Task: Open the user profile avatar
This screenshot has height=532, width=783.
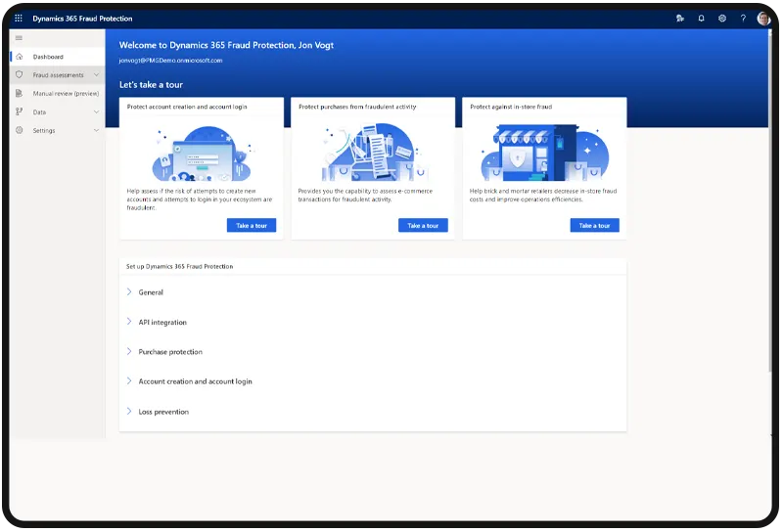Action: pos(763,18)
